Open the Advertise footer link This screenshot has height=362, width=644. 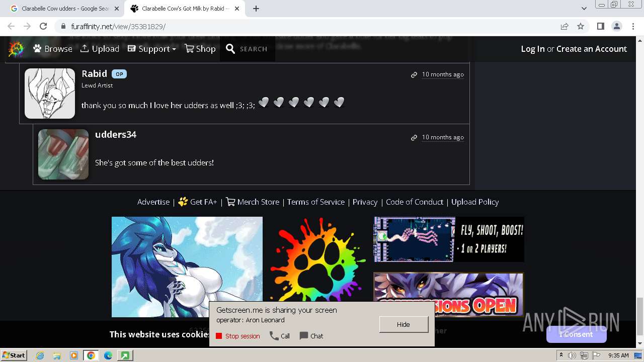click(153, 202)
